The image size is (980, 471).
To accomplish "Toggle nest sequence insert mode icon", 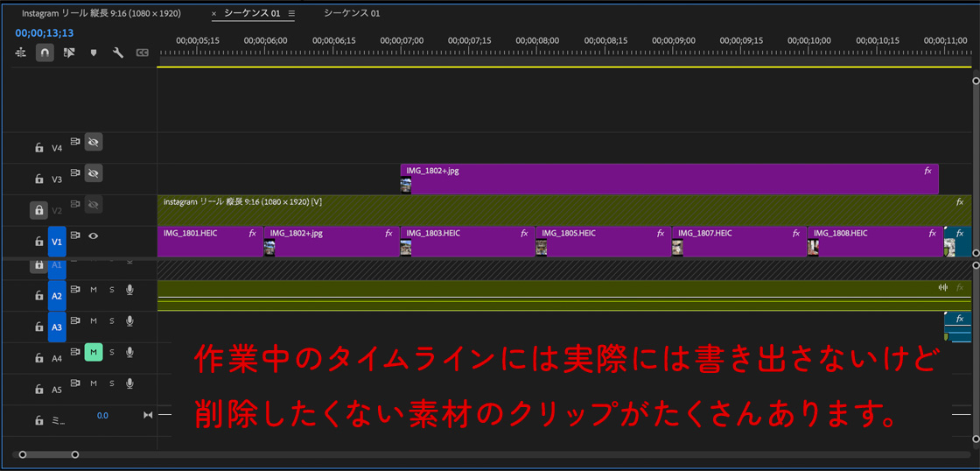I will point(21,53).
